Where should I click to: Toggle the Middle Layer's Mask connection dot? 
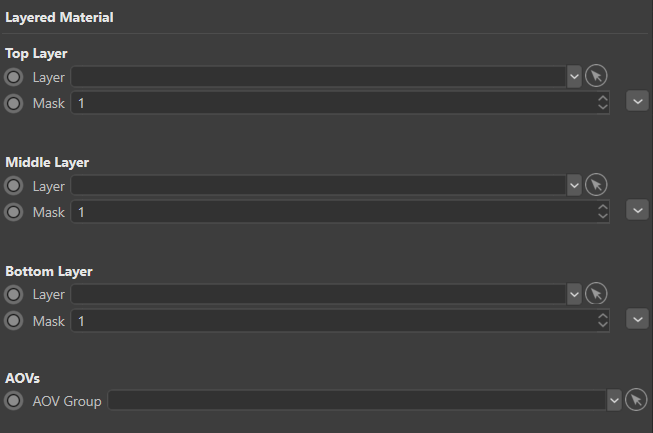click(x=14, y=212)
